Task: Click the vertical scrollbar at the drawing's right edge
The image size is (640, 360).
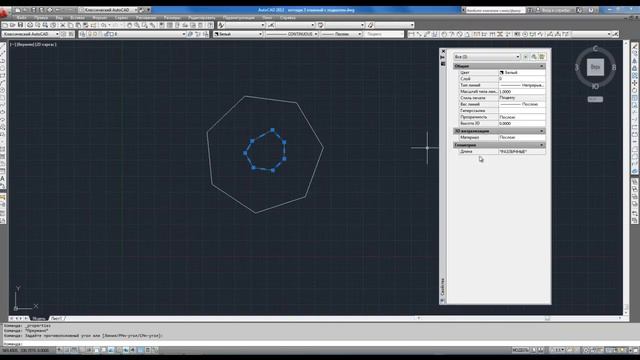Action: pos(626,178)
